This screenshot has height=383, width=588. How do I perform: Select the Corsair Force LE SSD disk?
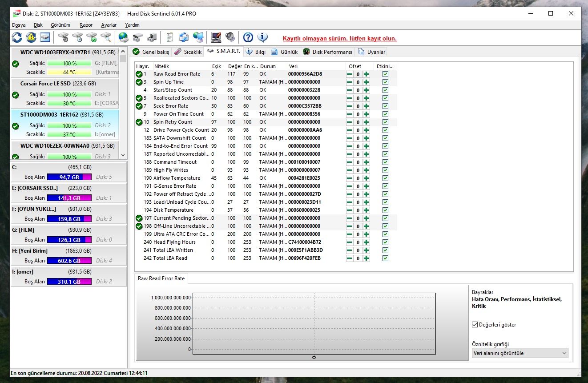[x=65, y=93]
